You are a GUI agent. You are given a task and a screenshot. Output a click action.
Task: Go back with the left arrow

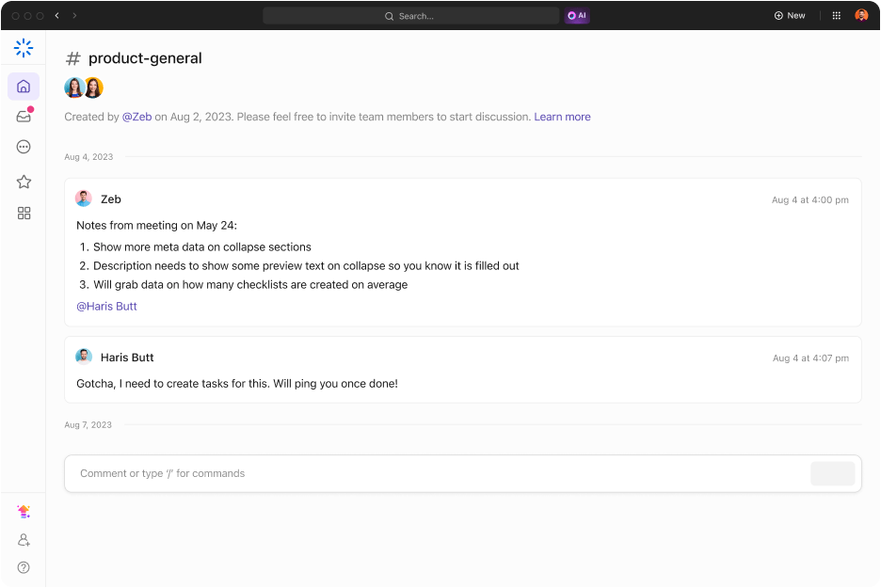point(57,16)
